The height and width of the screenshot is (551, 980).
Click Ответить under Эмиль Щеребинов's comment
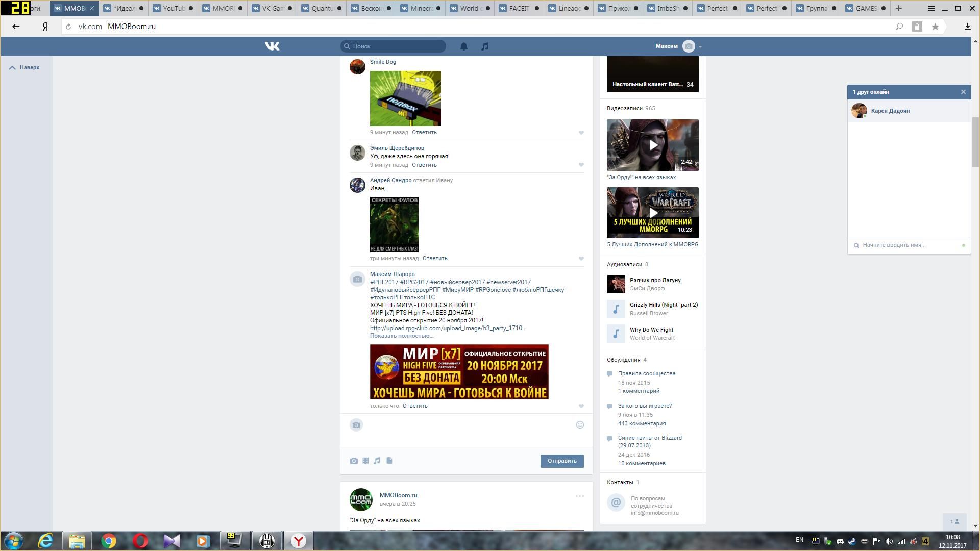click(424, 165)
